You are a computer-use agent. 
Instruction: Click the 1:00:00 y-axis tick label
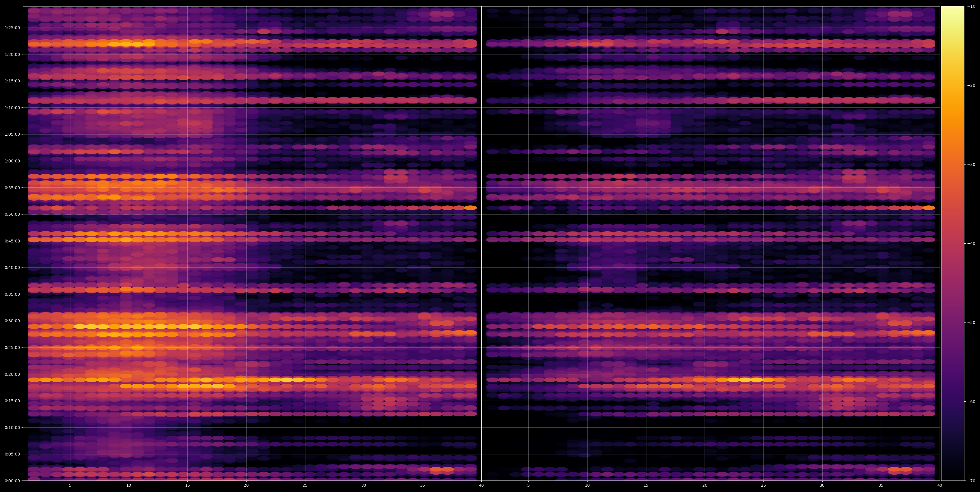pos(13,161)
